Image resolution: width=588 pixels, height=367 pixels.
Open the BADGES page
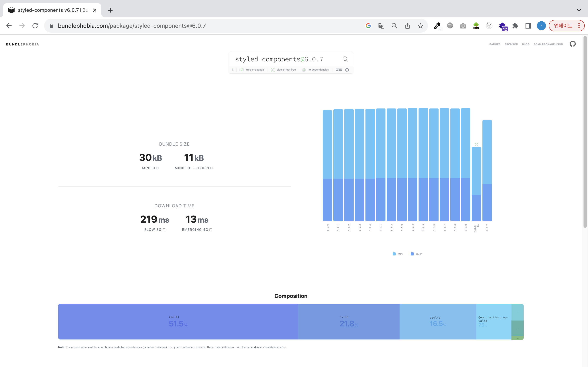(495, 44)
